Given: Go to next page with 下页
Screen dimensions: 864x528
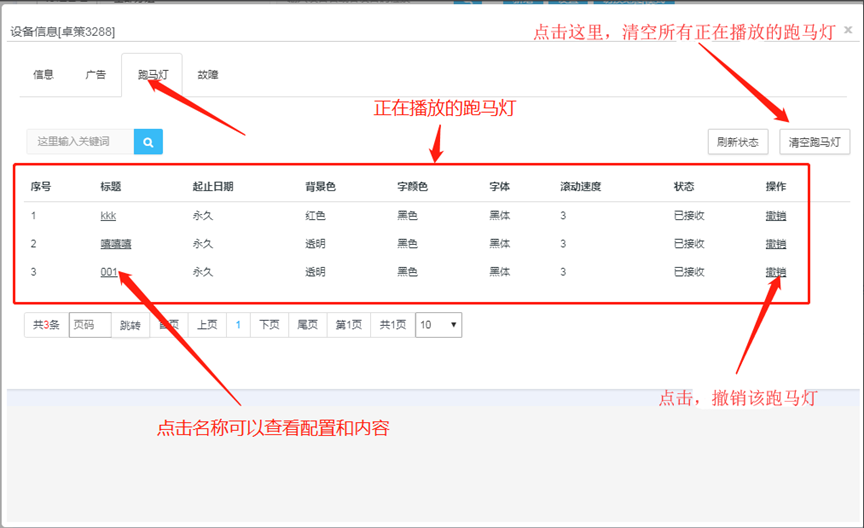Looking at the screenshot, I should point(269,325).
